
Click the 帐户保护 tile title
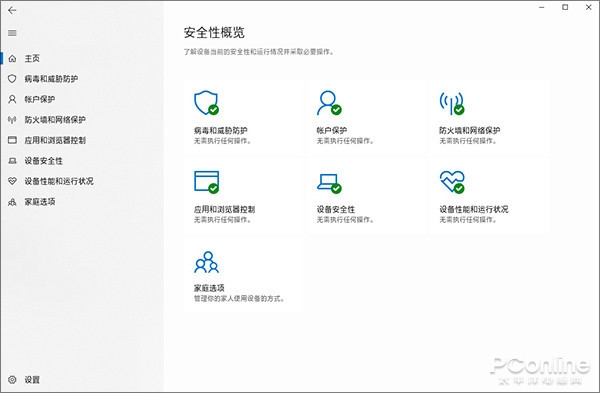tap(332, 130)
